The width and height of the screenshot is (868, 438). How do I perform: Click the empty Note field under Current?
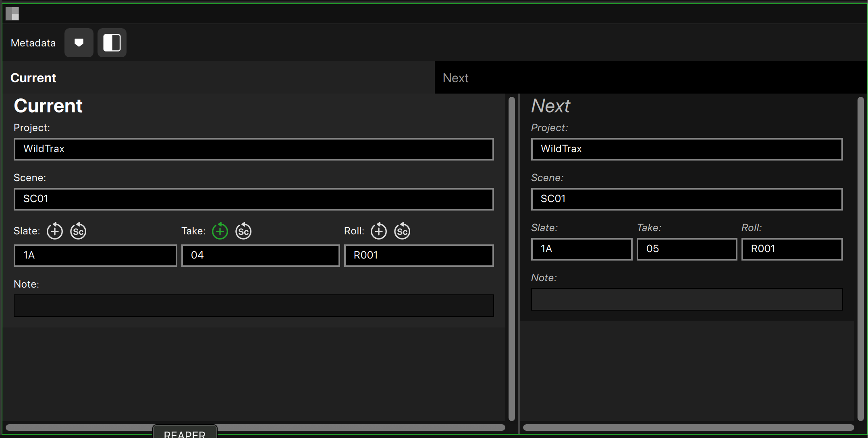253,305
